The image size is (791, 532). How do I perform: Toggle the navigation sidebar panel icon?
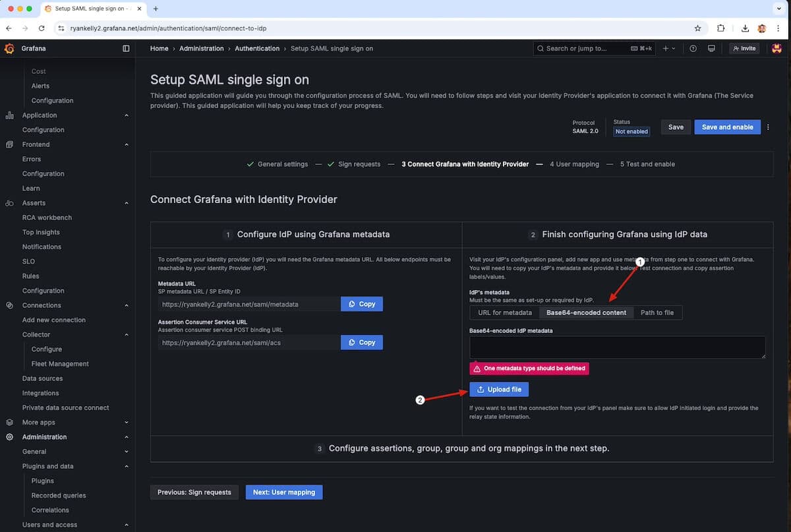pos(126,48)
